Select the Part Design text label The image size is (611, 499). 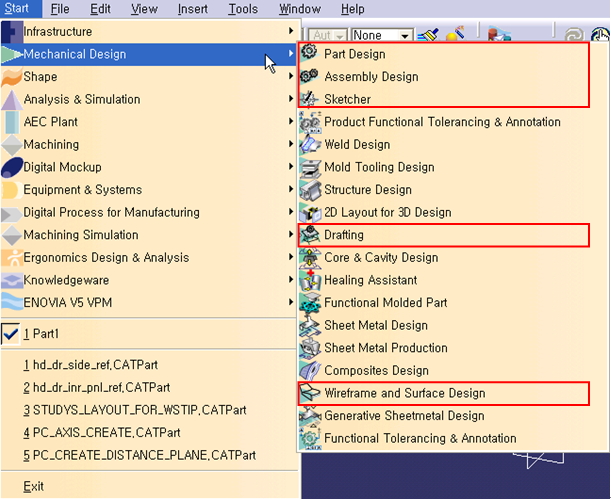click(355, 54)
